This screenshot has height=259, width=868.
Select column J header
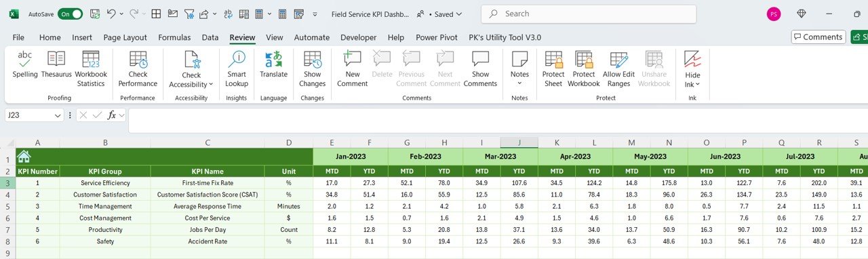519,142
